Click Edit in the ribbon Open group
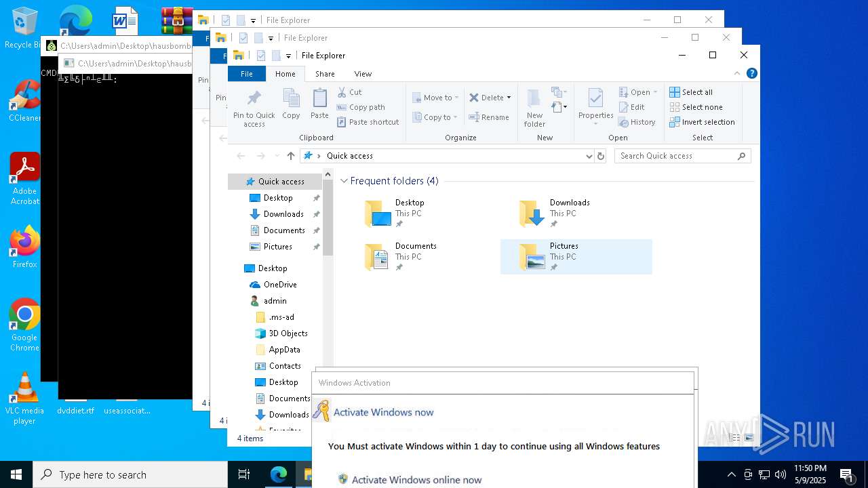 [631, 107]
